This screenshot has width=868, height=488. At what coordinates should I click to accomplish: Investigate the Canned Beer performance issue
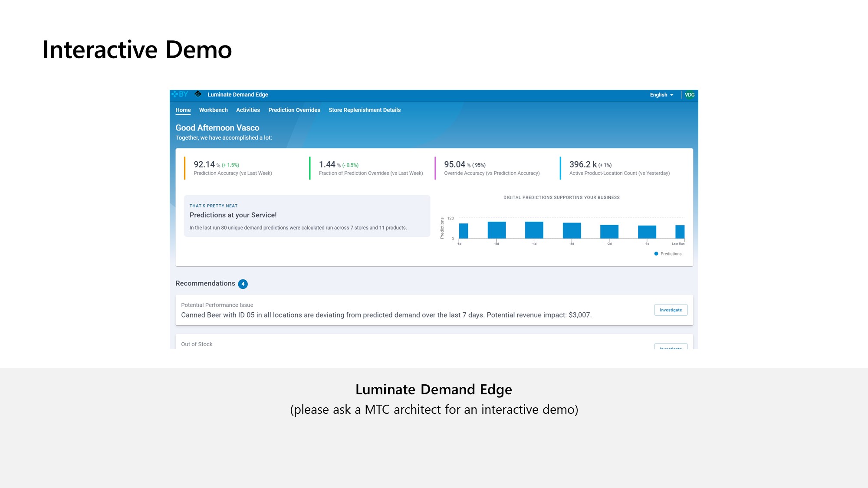click(x=671, y=310)
